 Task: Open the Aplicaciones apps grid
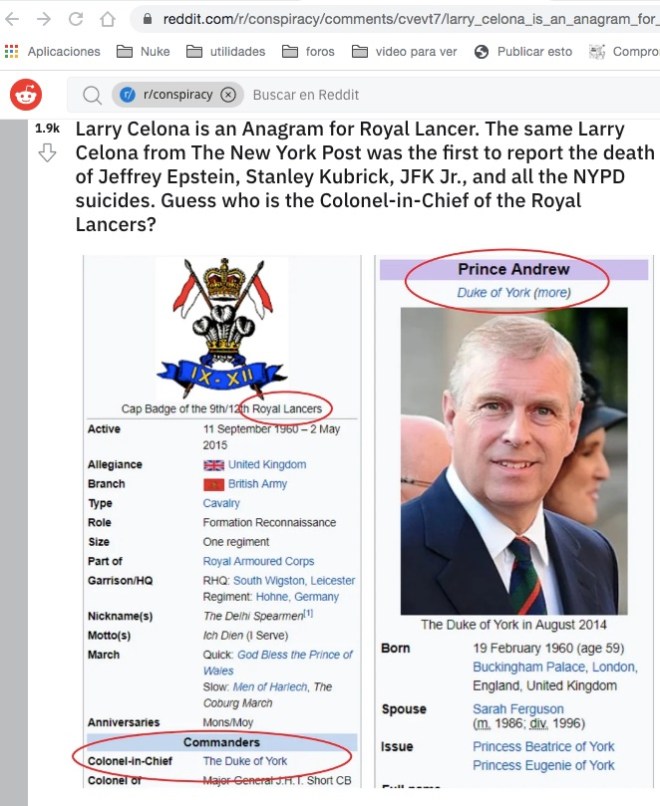coord(52,51)
